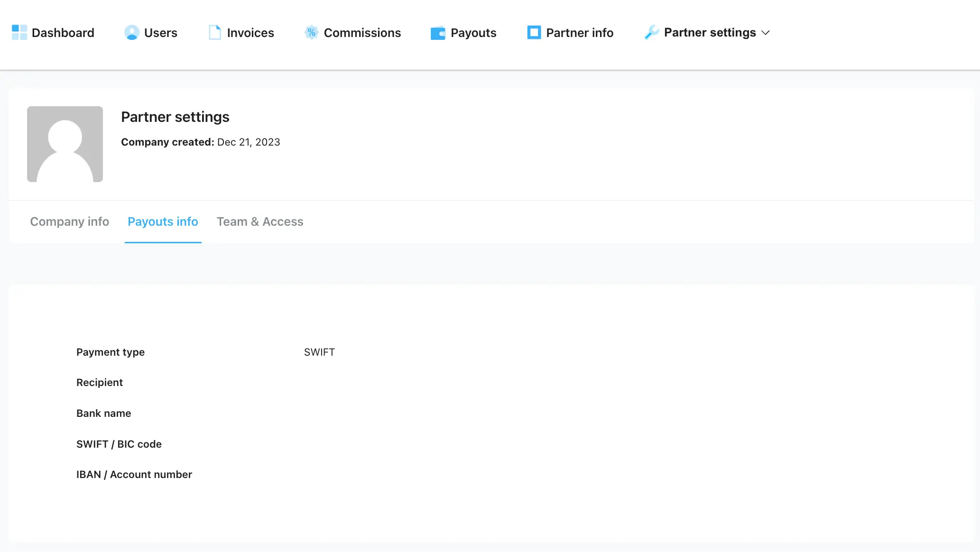
Task: Click the Partner settings page heading
Action: (175, 117)
